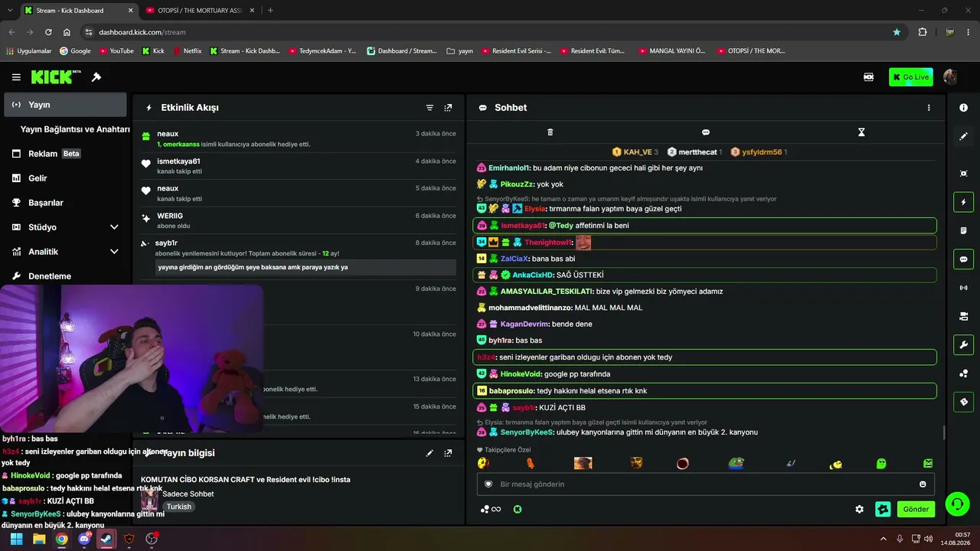Click the emote image in Thenightowl1's message
Image resolution: width=980 pixels, height=551 pixels.
[x=583, y=243]
